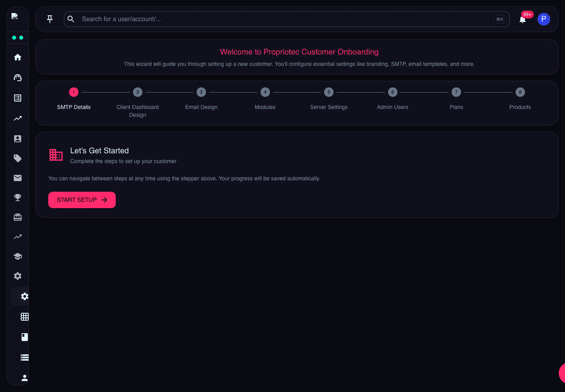Open the server storage sidebar icon
Viewport: 565px width, 392px height.
coord(25,358)
